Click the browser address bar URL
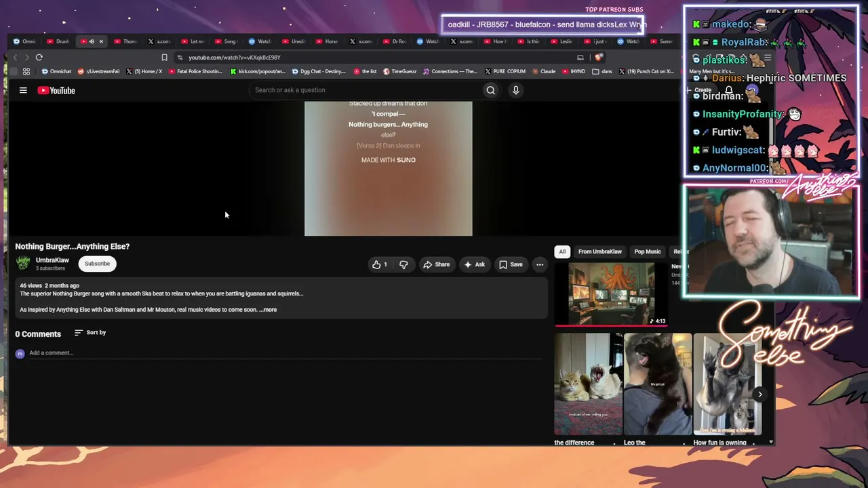 (234, 58)
